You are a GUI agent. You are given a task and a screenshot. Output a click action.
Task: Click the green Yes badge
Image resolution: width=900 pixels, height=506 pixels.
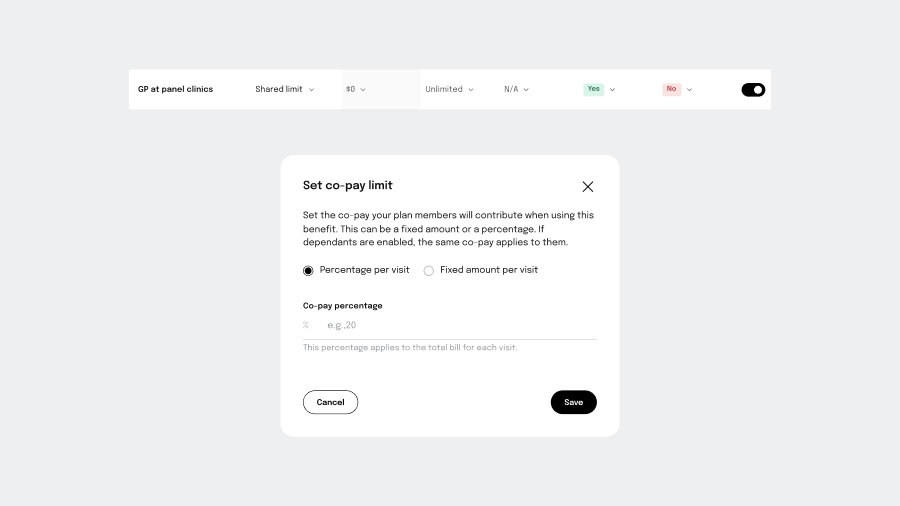click(594, 89)
